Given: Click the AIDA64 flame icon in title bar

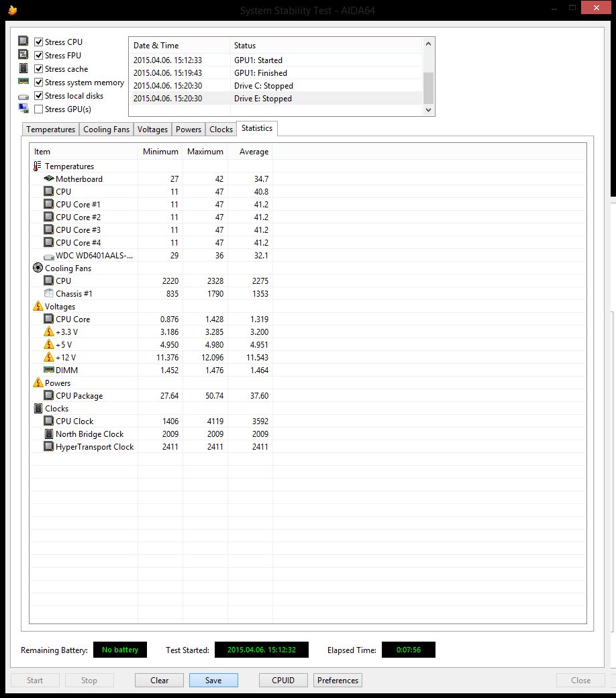Looking at the screenshot, I should click(13, 10).
